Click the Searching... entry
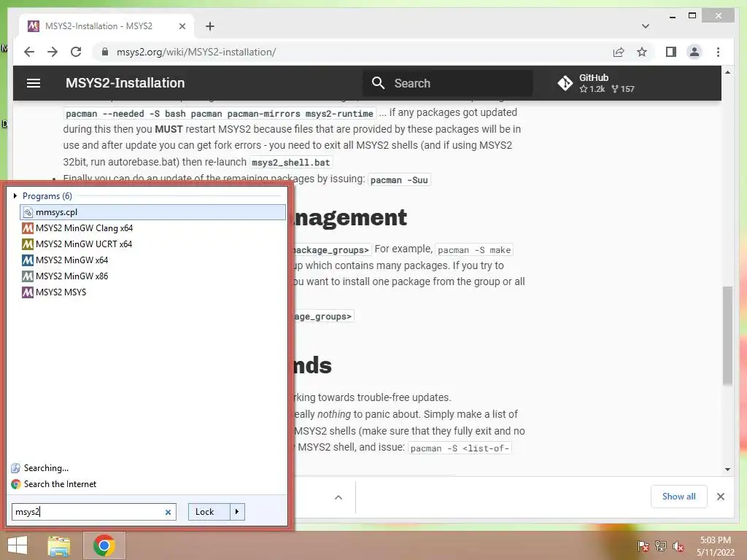 46,467
